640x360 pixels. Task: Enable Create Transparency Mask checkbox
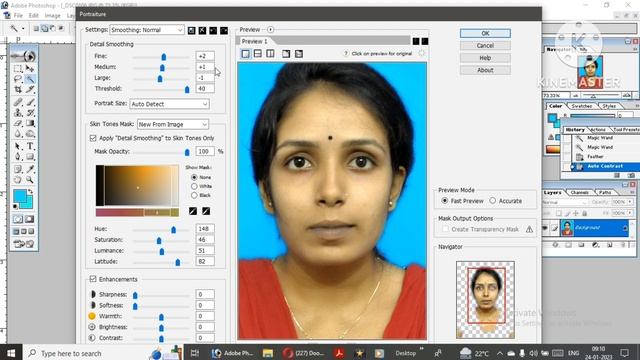(446, 229)
